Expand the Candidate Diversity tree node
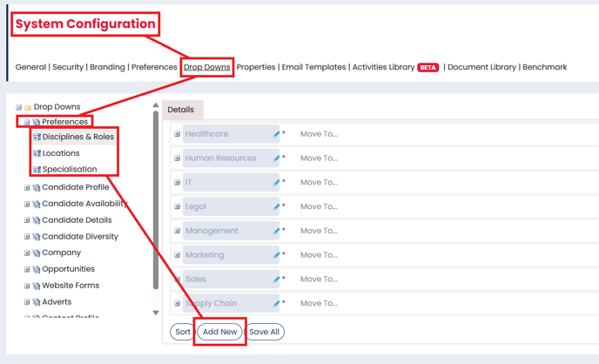This screenshot has height=364, width=599. (x=27, y=237)
